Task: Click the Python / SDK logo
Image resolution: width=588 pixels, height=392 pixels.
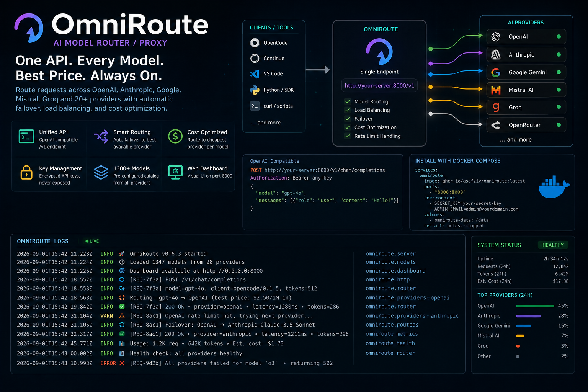Action: pyautogui.click(x=255, y=90)
